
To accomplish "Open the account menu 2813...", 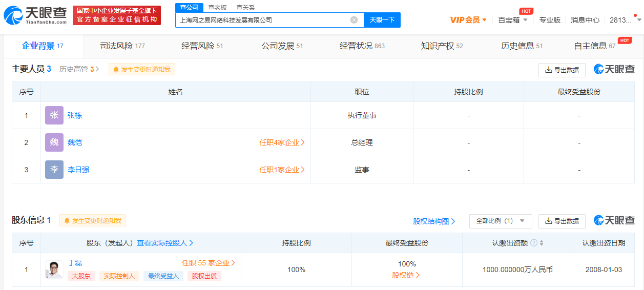I will (624, 20).
